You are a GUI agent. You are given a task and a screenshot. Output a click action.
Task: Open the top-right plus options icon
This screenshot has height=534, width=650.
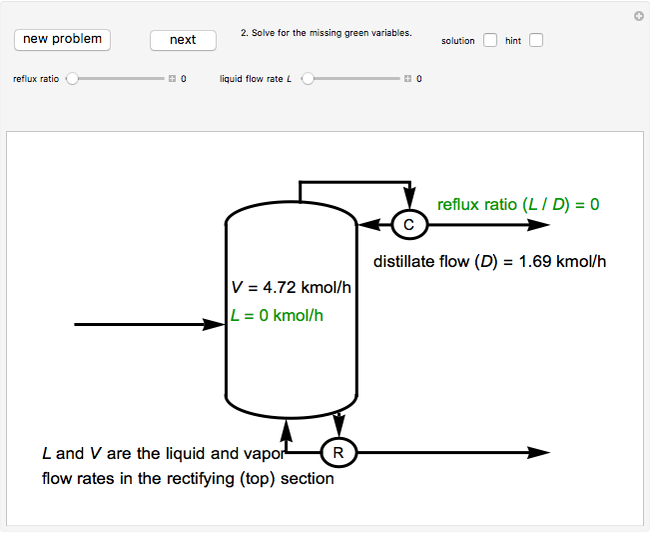pyautogui.click(x=638, y=16)
